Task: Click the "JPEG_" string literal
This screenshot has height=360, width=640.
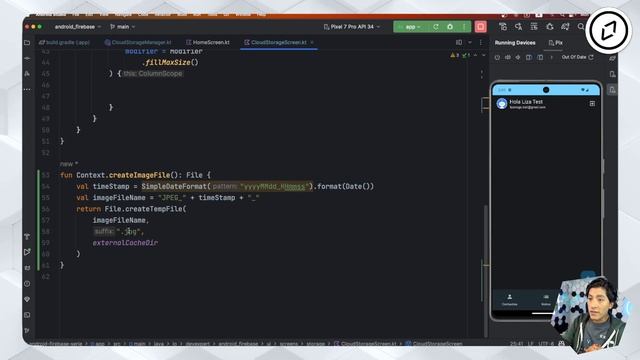Action: click(172, 198)
